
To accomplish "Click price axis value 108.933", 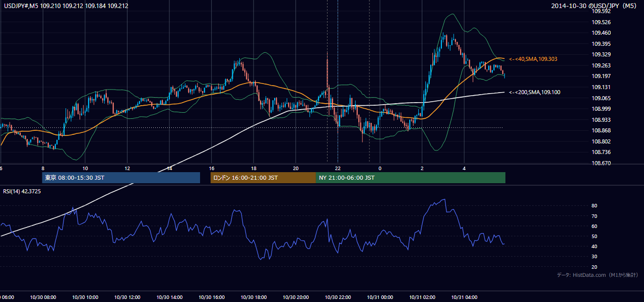I will click(601, 120).
